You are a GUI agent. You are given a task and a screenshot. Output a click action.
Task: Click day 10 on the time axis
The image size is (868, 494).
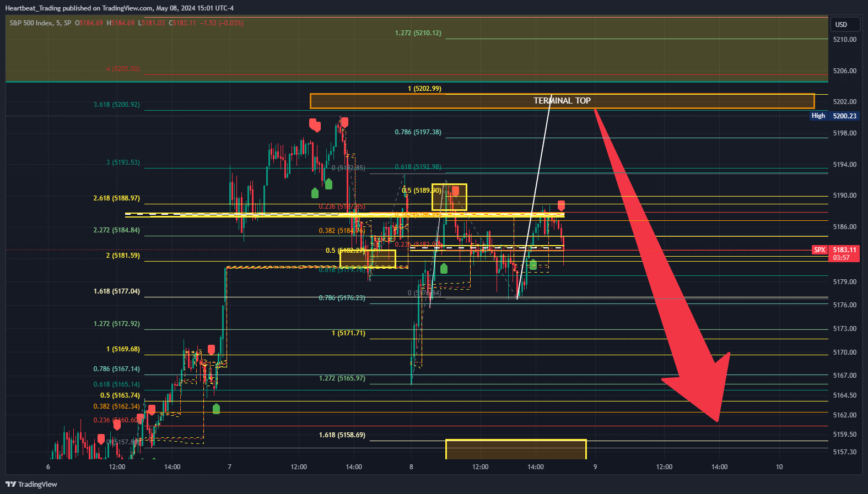[x=779, y=467]
